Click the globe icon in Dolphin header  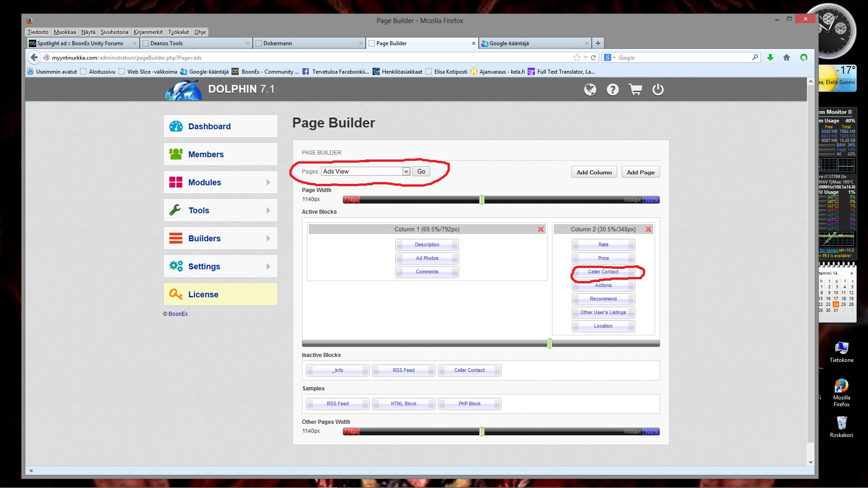click(x=590, y=89)
